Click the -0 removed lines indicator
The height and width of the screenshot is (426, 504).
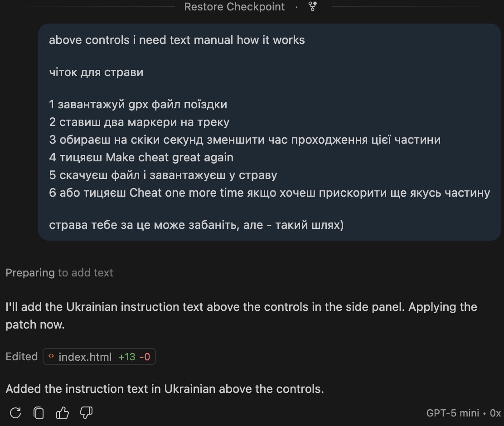pos(145,357)
